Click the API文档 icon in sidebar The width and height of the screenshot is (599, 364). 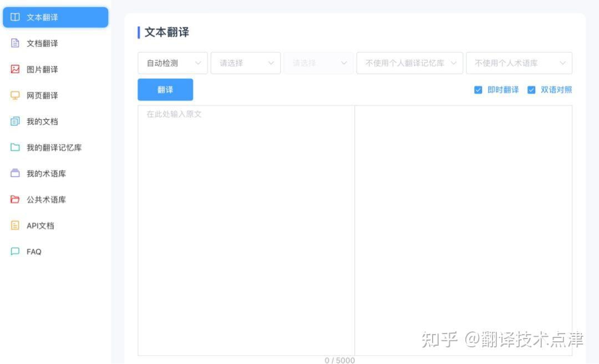(x=15, y=225)
